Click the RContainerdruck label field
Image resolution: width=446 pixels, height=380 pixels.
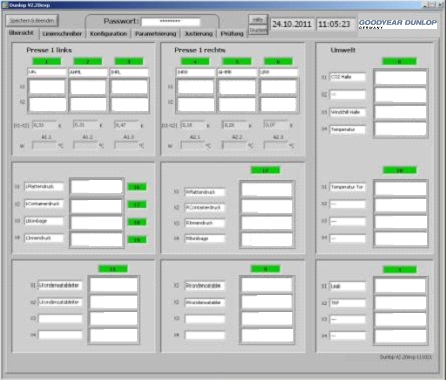(x=205, y=207)
